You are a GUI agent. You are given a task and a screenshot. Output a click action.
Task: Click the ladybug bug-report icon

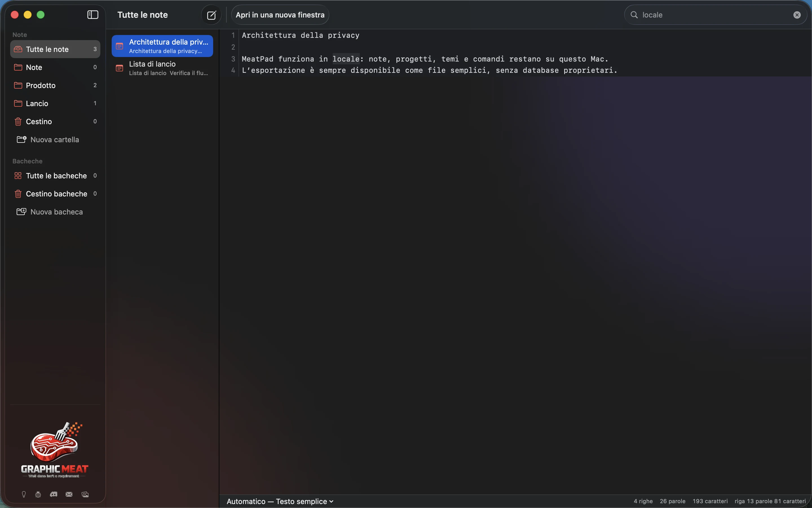click(38, 494)
